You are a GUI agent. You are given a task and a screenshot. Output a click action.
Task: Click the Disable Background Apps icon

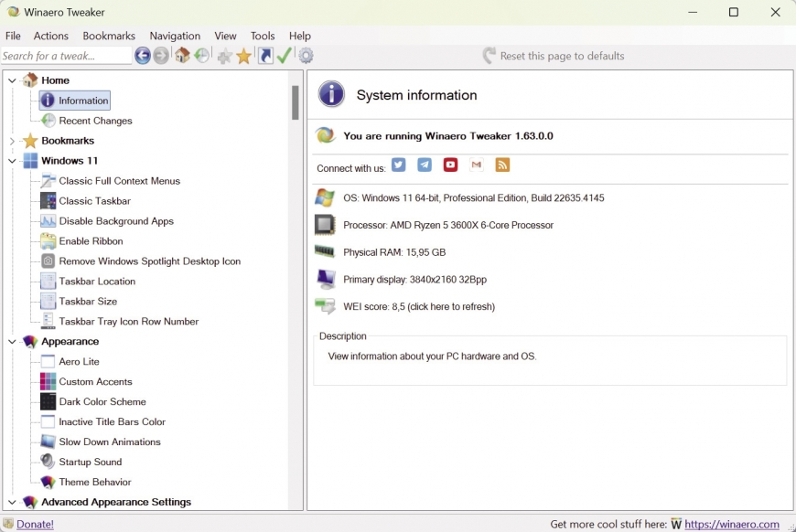pos(48,221)
